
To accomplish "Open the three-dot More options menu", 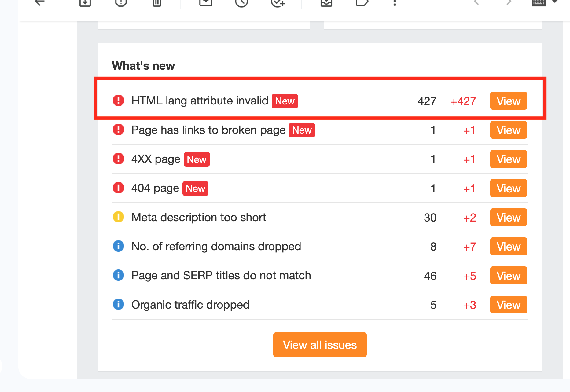I will point(395,2).
